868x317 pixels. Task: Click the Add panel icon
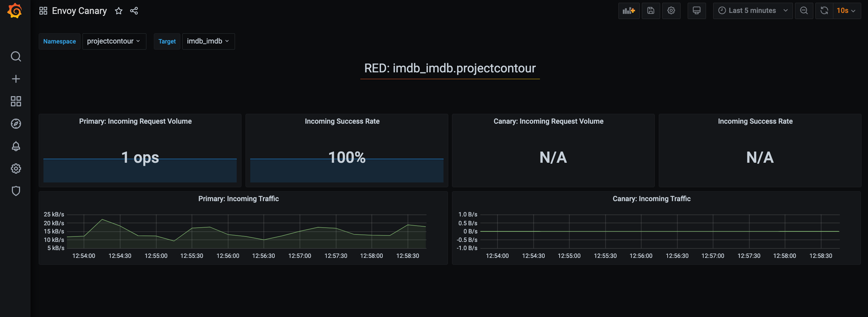[x=629, y=11]
